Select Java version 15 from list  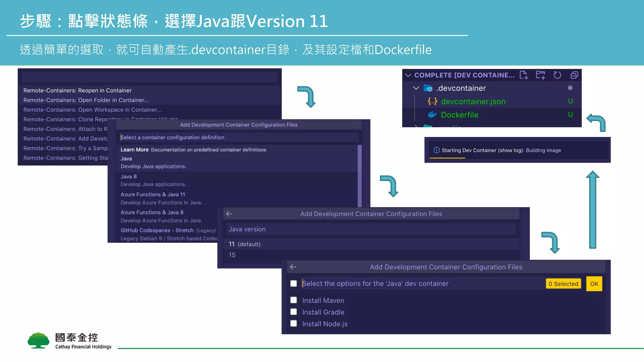[232, 255]
